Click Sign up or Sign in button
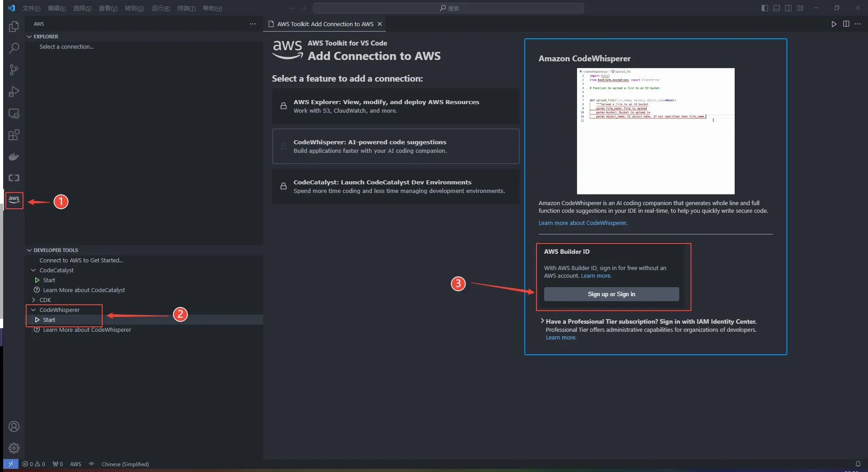The image size is (868, 472). [611, 294]
